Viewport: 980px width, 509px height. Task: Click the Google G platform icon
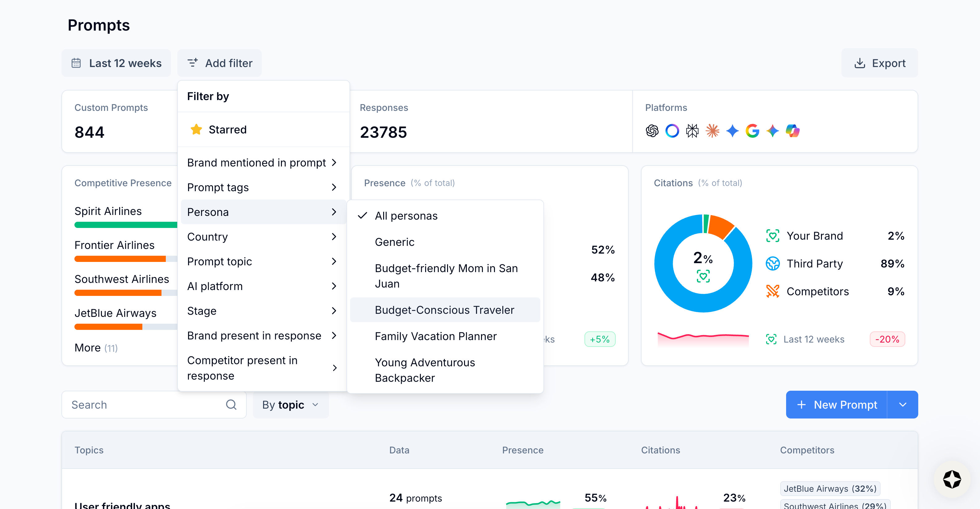(752, 131)
